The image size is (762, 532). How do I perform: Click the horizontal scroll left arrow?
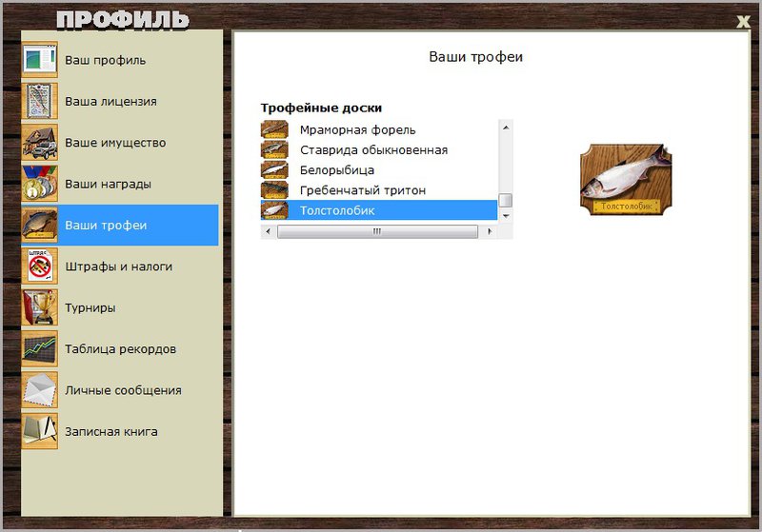(268, 231)
